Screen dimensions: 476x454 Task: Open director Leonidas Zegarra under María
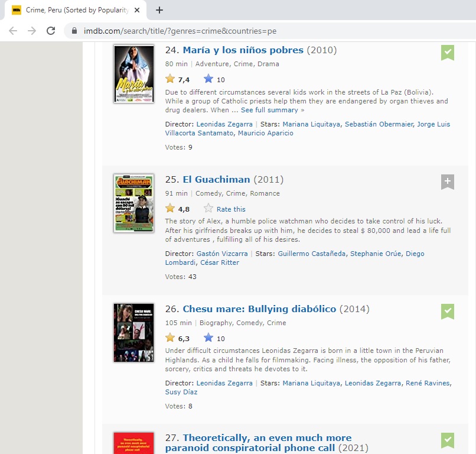224,124
